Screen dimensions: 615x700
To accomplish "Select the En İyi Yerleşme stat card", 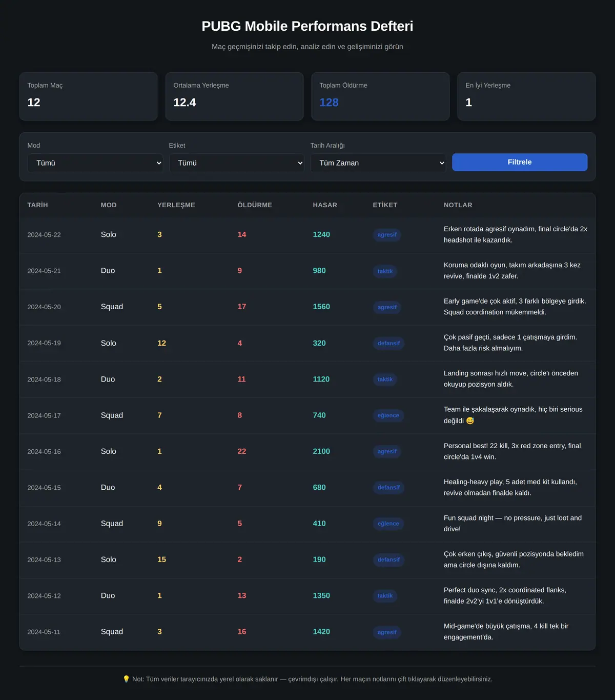I will pos(526,96).
